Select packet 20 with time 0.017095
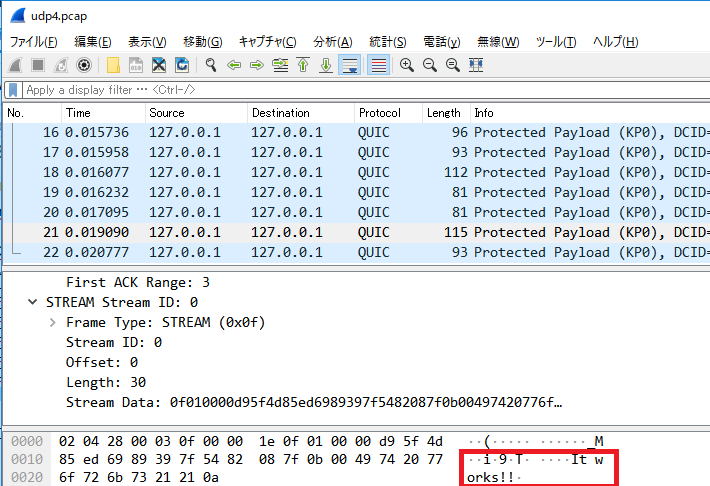710x486 pixels. point(357,212)
